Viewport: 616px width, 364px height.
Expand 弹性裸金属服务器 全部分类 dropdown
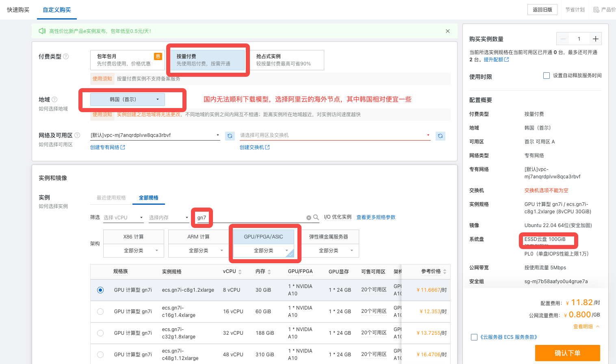pyautogui.click(x=329, y=251)
